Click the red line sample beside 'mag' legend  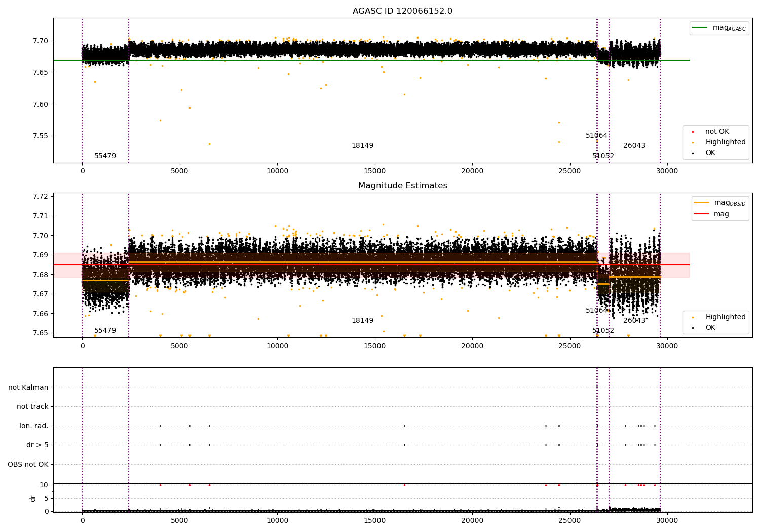pyautogui.click(x=702, y=214)
